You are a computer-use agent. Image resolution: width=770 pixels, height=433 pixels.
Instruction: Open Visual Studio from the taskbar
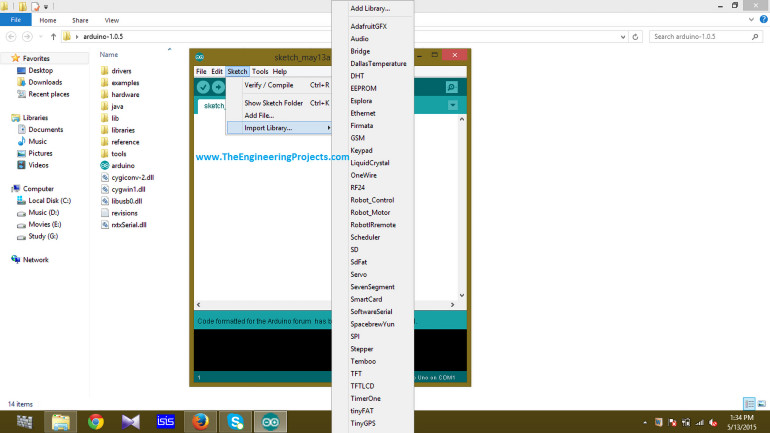[x=131, y=421]
